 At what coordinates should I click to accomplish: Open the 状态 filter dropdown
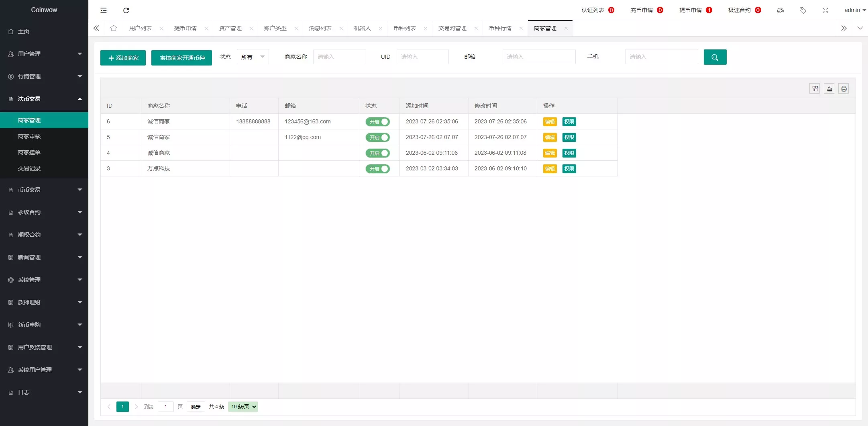253,57
